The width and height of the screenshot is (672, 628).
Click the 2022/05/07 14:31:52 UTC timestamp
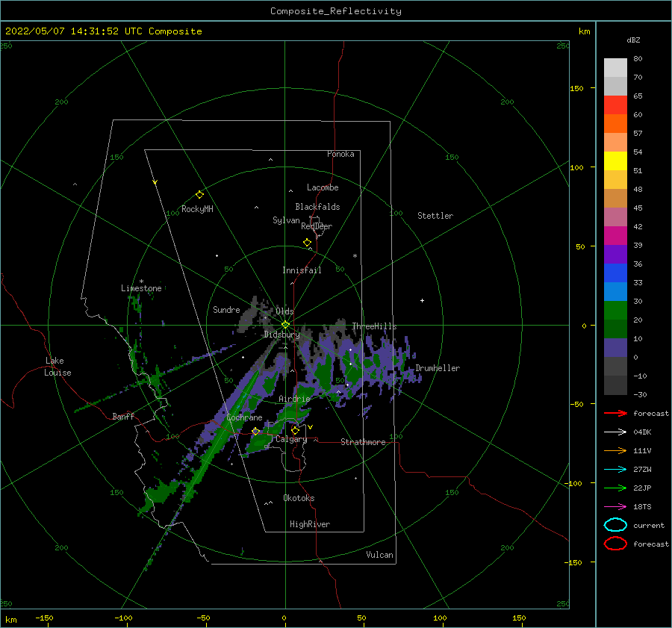74,31
